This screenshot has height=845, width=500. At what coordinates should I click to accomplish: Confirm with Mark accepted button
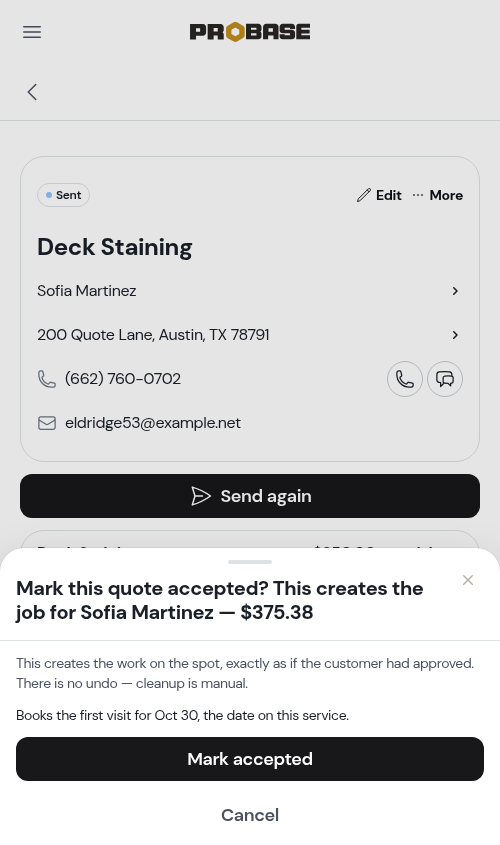pos(250,759)
